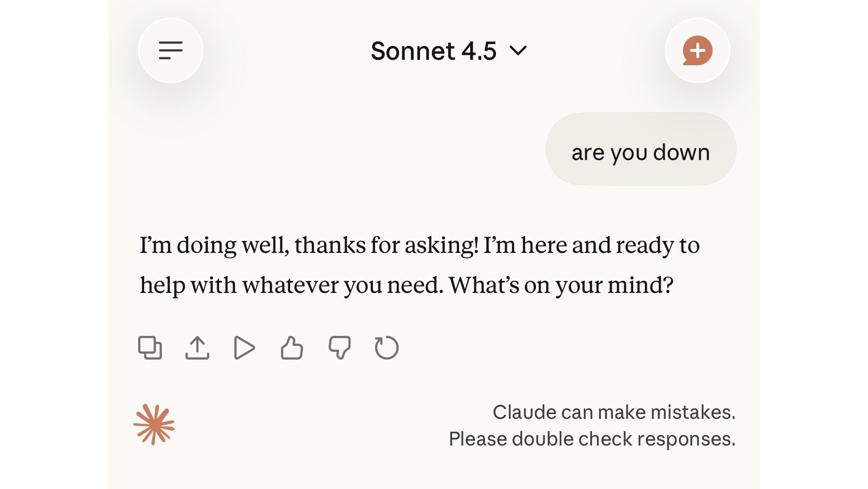The image size is (868, 489).
Task: Copy Claude's response
Action: point(151,347)
